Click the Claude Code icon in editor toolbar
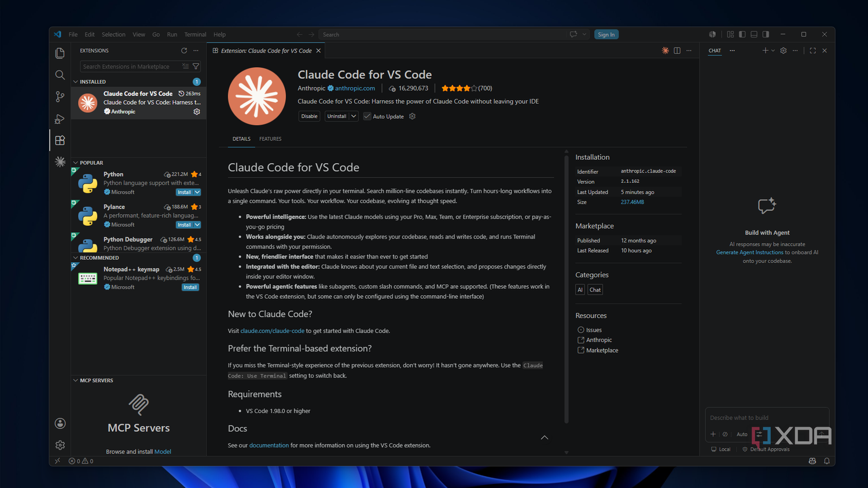 click(665, 51)
